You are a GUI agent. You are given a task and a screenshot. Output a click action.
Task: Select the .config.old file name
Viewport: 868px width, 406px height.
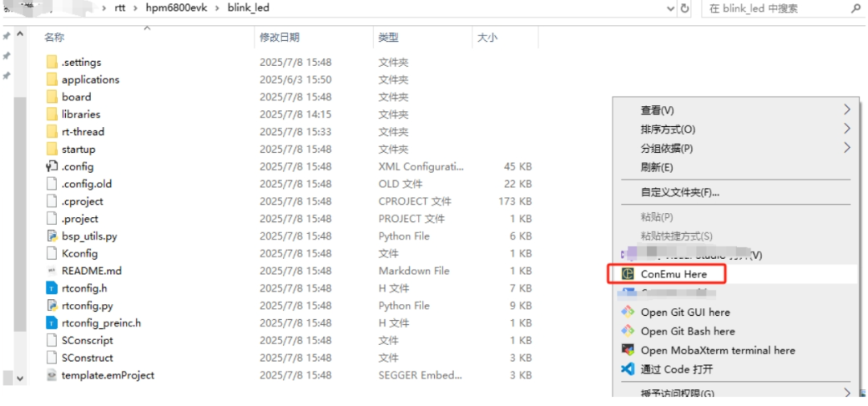pos(87,184)
